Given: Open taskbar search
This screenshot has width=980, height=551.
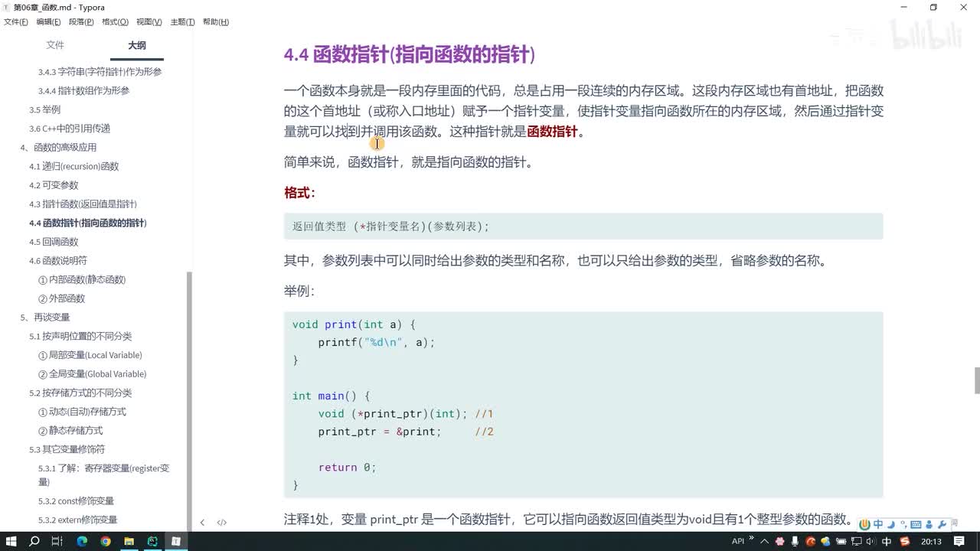Looking at the screenshot, I should click(34, 541).
